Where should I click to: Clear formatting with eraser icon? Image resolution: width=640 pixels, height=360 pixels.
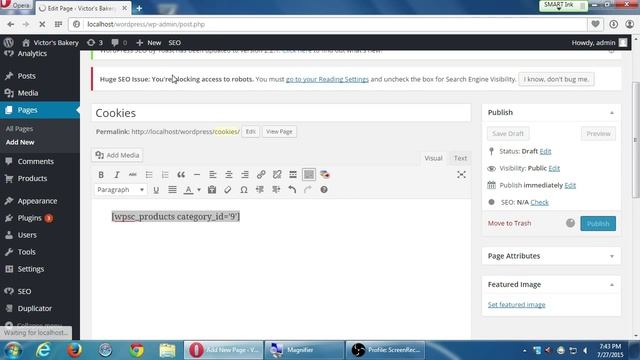click(x=227, y=190)
